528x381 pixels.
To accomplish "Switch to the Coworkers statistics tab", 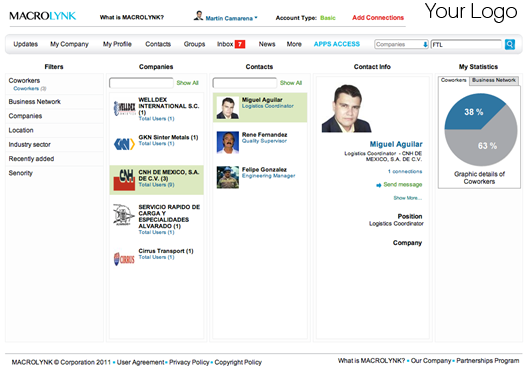I will [454, 81].
